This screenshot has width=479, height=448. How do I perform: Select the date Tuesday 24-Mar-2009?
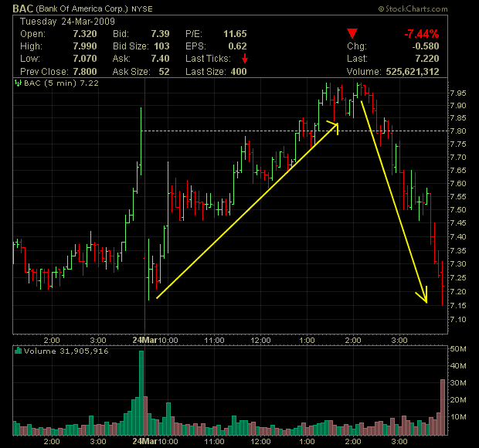[x=67, y=22]
